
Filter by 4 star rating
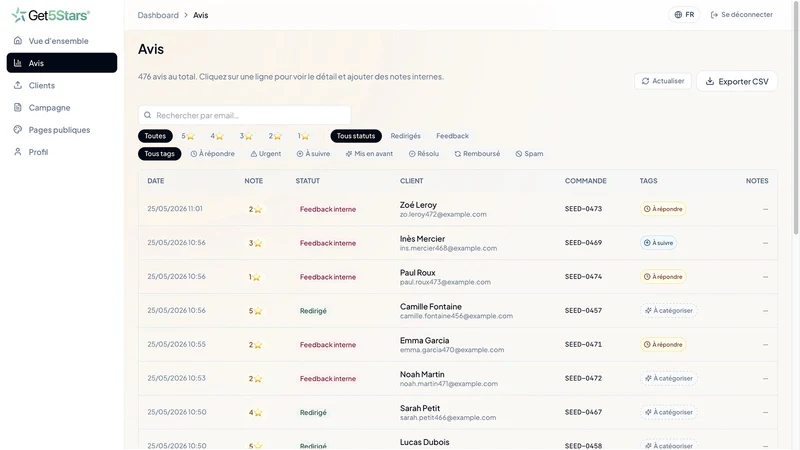(x=217, y=136)
